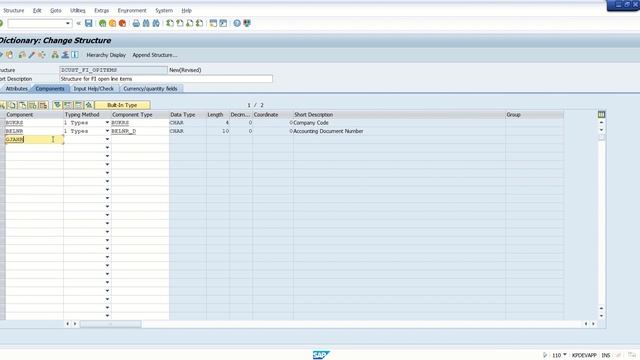Open the Goto menu
This screenshot has width=640, height=360.
pos(56,10)
